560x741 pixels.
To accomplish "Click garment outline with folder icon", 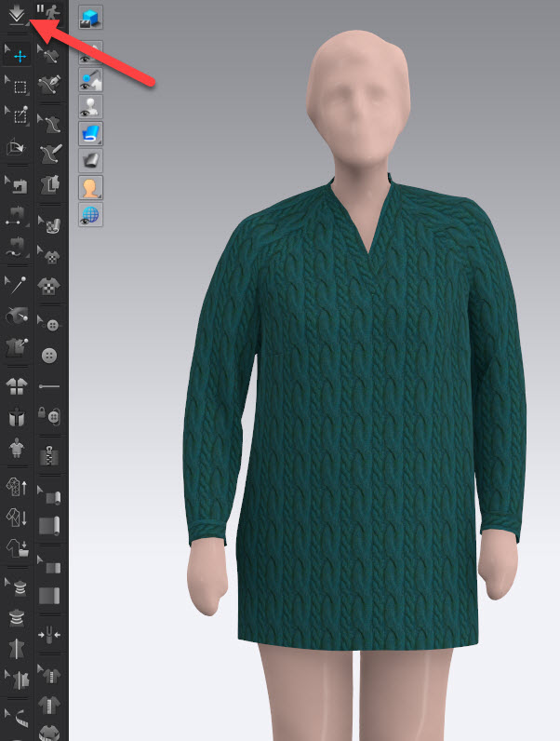I will [17, 548].
